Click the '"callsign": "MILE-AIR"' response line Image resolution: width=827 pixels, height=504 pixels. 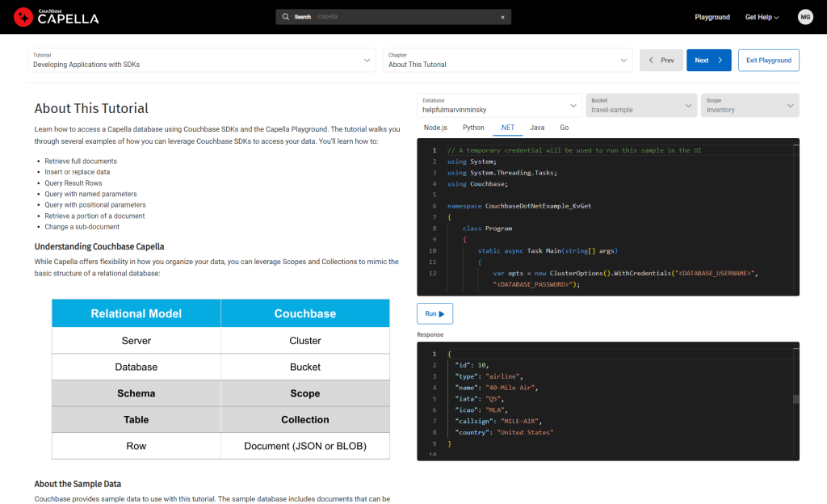(x=498, y=422)
